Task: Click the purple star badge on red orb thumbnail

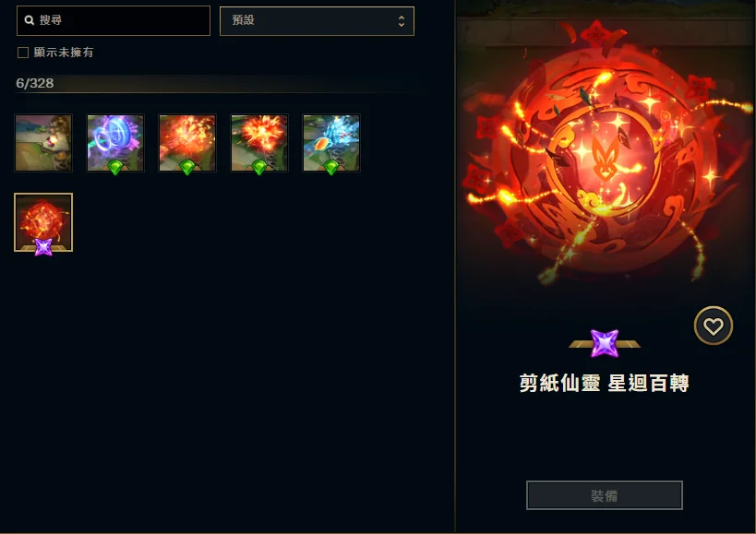Action: [x=43, y=247]
